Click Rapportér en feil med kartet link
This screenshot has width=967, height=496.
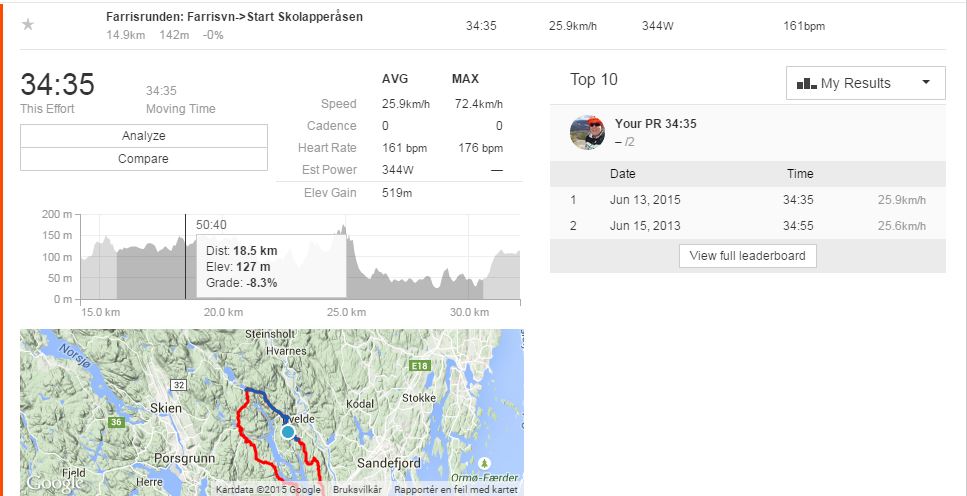(455, 489)
